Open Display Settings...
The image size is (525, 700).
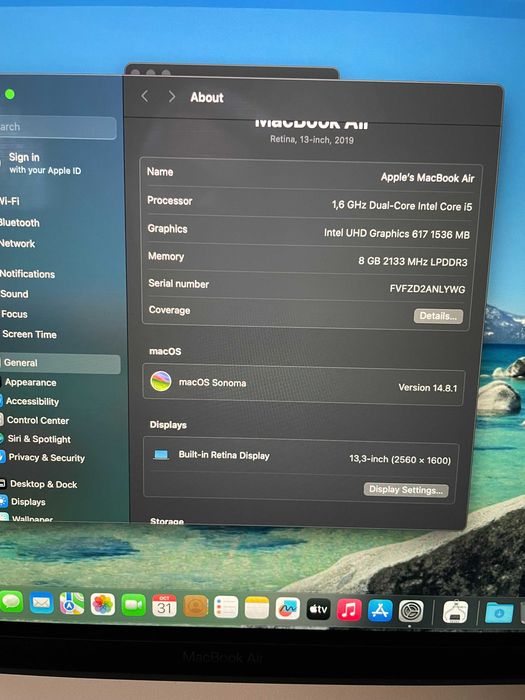point(406,490)
